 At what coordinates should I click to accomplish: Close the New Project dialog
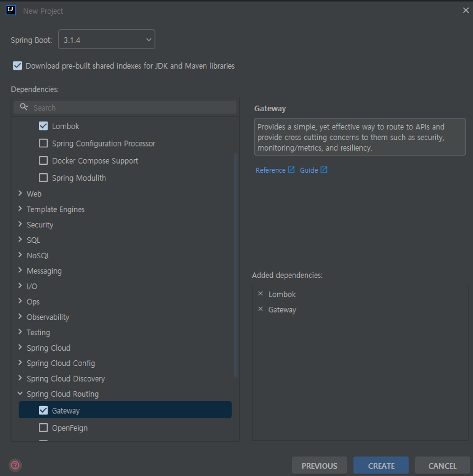tap(465, 10)
